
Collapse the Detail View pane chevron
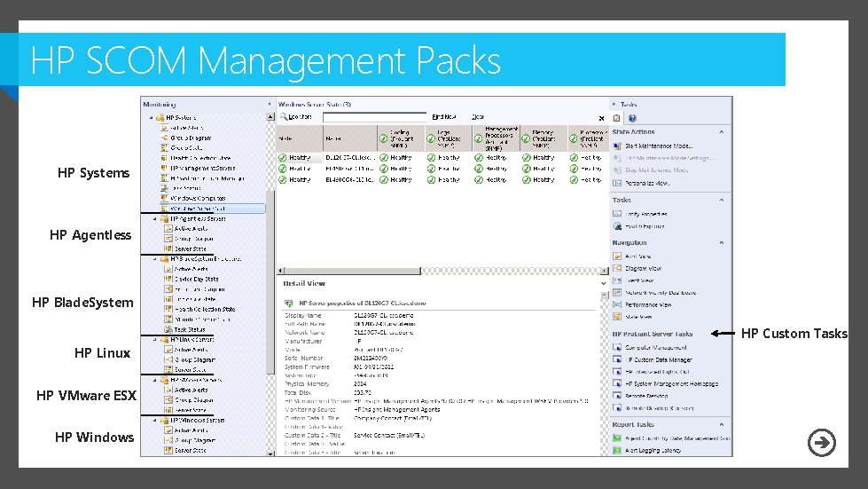click(604, 283)
